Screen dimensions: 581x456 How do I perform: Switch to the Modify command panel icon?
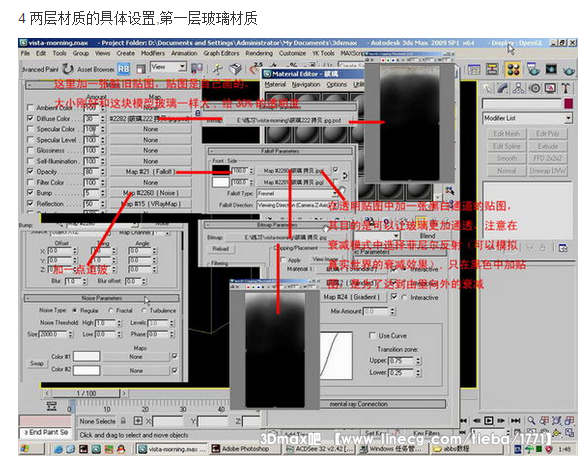(503, 88)
